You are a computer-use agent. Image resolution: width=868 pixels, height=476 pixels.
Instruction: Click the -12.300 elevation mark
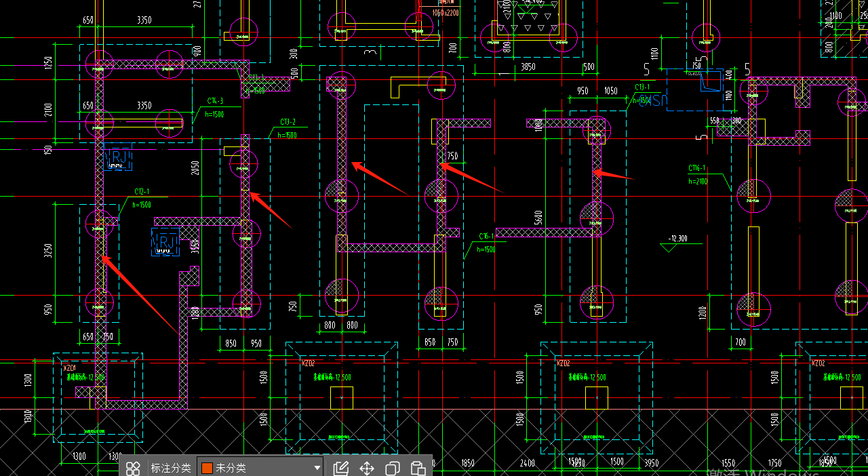[x=677, y=239]
